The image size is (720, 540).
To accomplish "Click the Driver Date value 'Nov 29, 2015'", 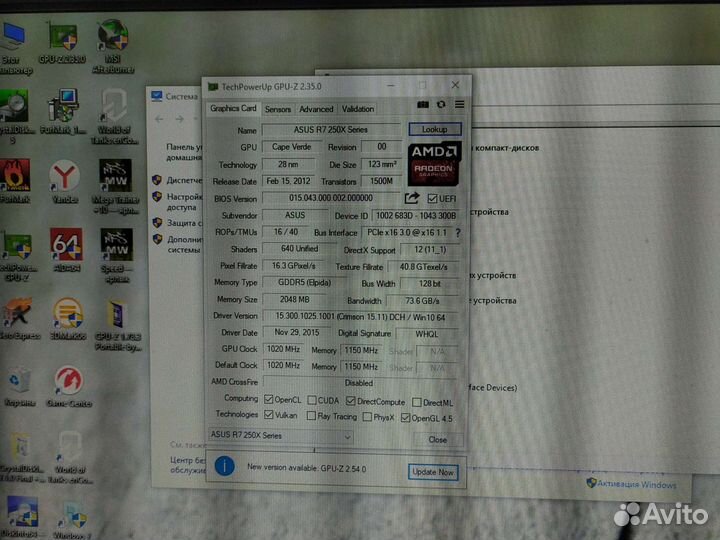I will (x=297, y=332).
